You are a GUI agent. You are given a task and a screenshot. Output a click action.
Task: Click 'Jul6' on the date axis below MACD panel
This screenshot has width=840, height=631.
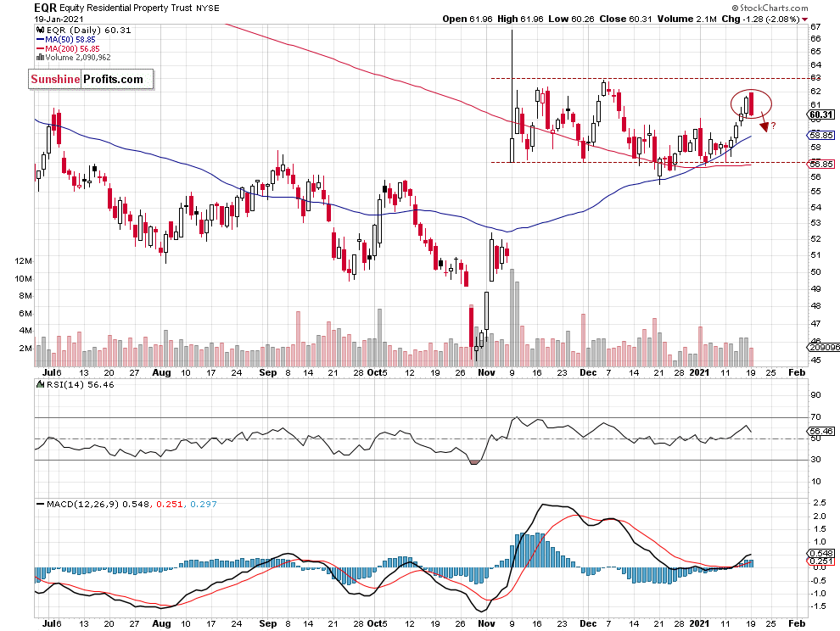click(52, 623)
